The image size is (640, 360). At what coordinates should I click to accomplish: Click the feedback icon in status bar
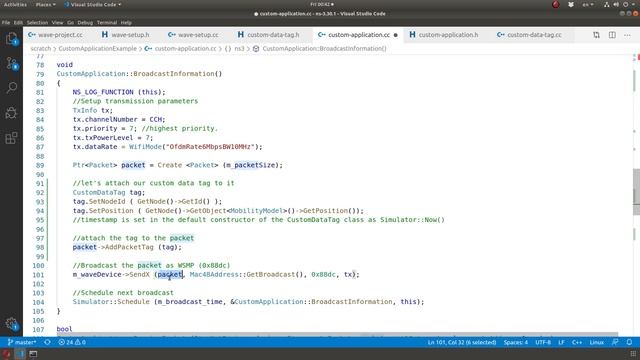615,342
